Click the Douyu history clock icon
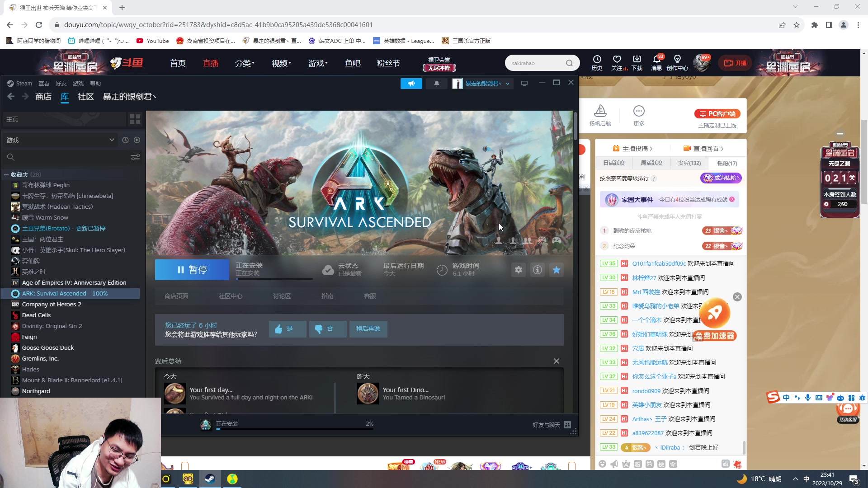 [x=597, y=60]
